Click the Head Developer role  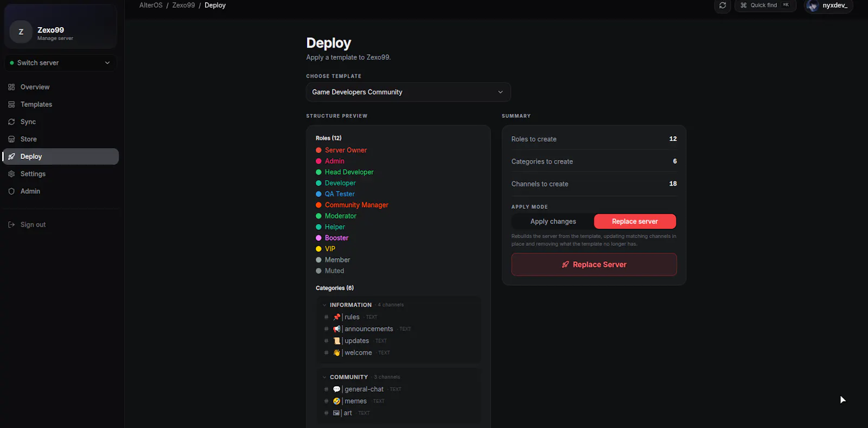pyautogui.click(x=349, y=173)
